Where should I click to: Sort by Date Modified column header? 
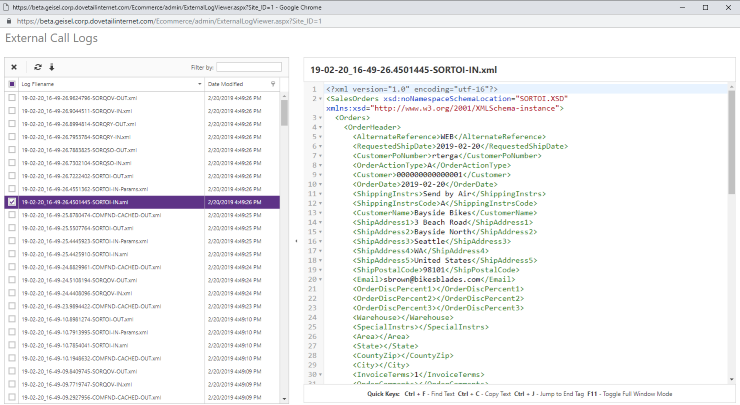click(230, 84)
